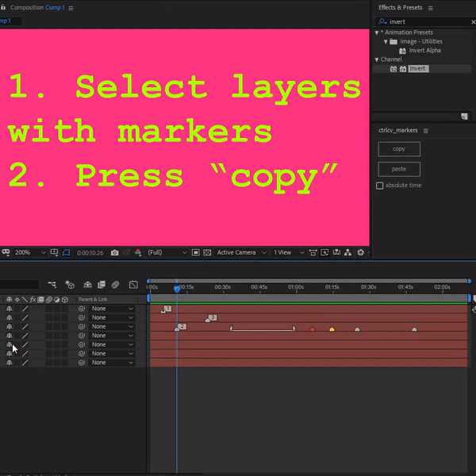Collapse the Image - Utilities folder
The height and width of the screenshot is (476, 476).
click(386, 41)
